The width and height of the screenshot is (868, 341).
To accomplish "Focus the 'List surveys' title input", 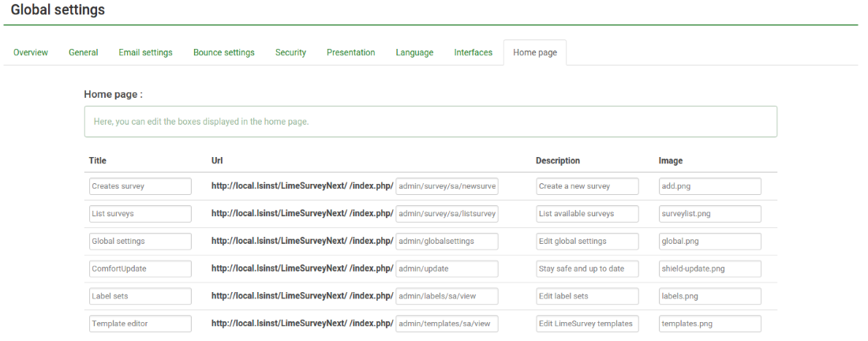I will (140, 213).
